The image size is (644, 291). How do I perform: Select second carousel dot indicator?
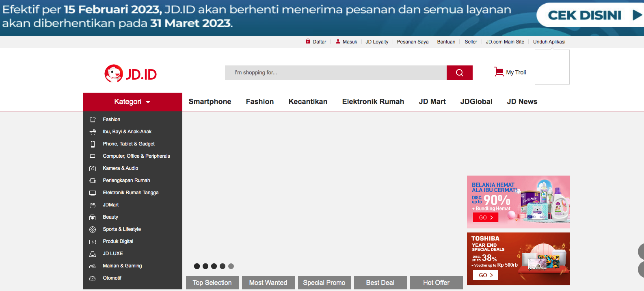(205, 266)
